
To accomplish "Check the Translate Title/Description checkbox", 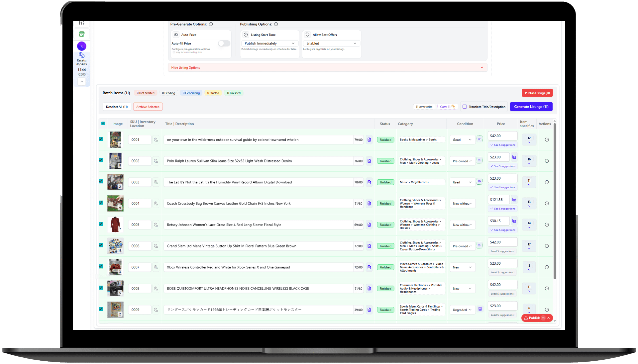I will click(465, 107).
